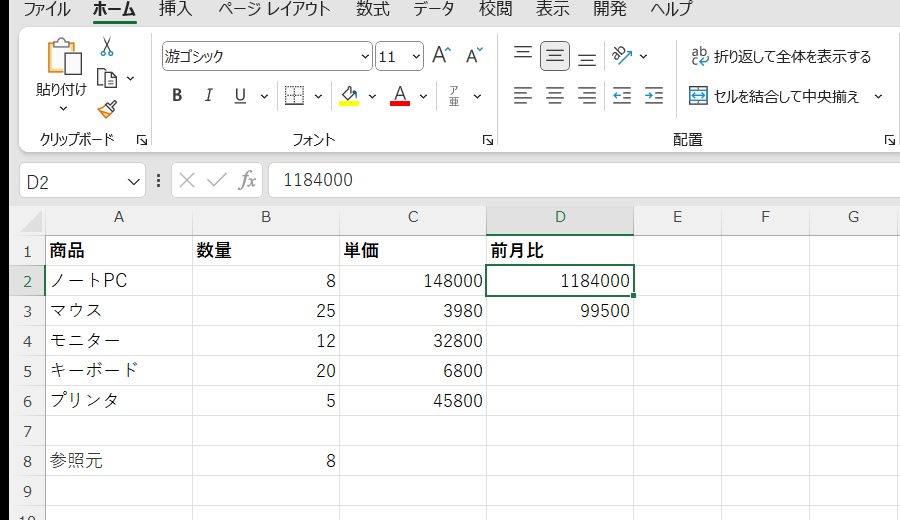Decrease font size with small A icon
Viewport: 900px width, 520px height.
point(474,56)
